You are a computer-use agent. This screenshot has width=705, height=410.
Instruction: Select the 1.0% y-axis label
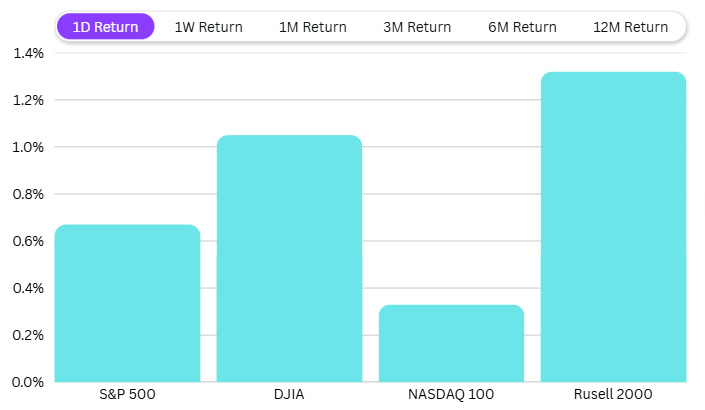(28, 147)
